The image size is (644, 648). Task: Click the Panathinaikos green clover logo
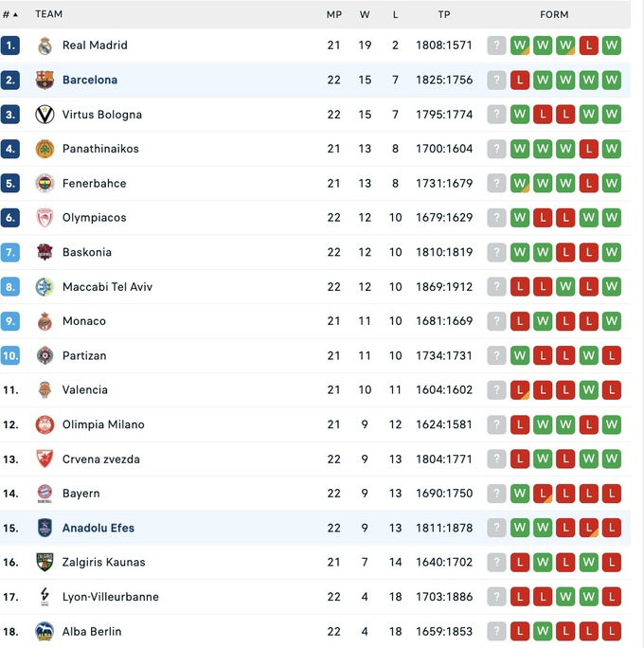pyautogui.click(x=45, y=149)
